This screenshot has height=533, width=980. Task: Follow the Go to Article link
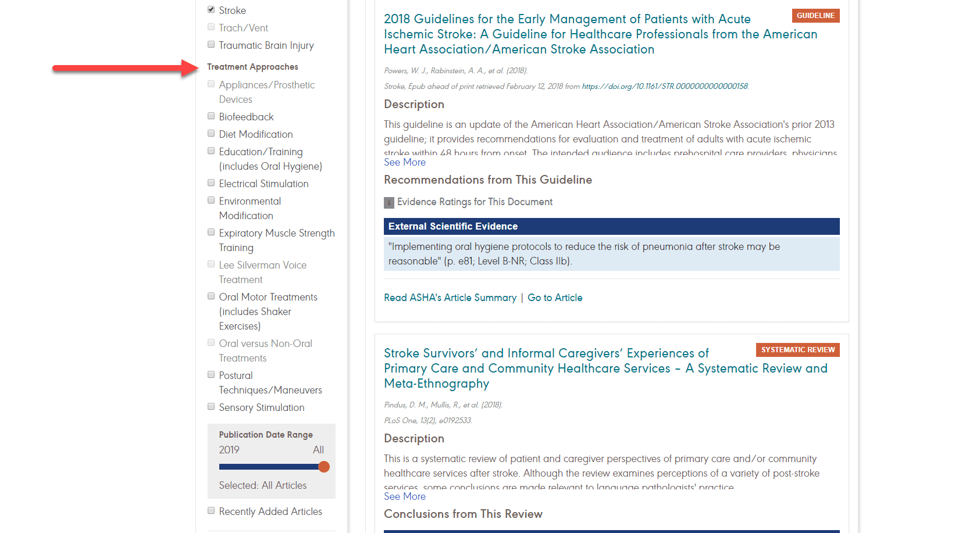[x=555, y=298]
